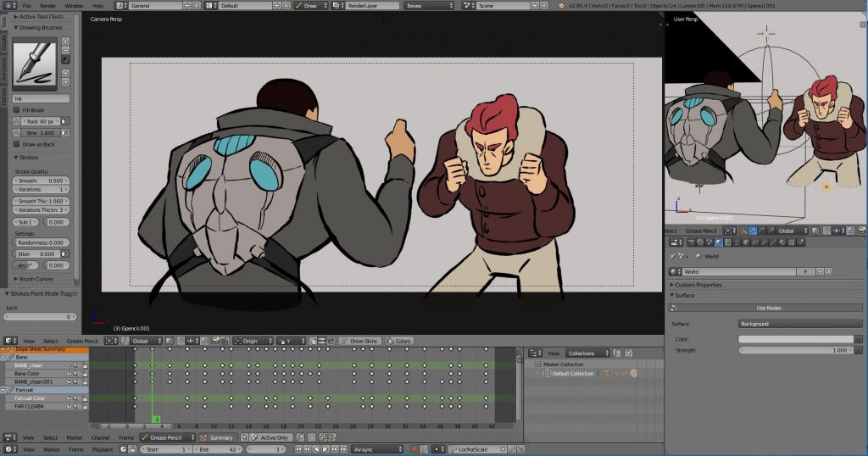This screenshot has height=456, width=868.
Task: Open the Playback menu in timeline
Action: tap(103, 449)
